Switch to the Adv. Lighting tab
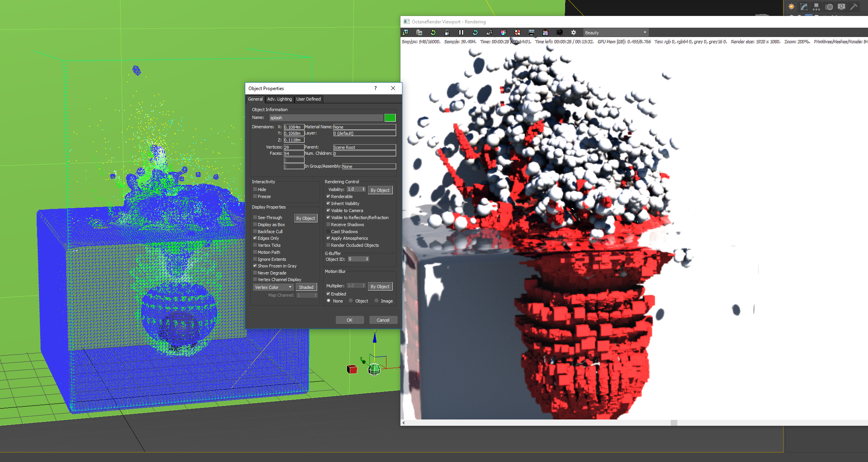Screen dimensions: 868x462 (279, 99)
